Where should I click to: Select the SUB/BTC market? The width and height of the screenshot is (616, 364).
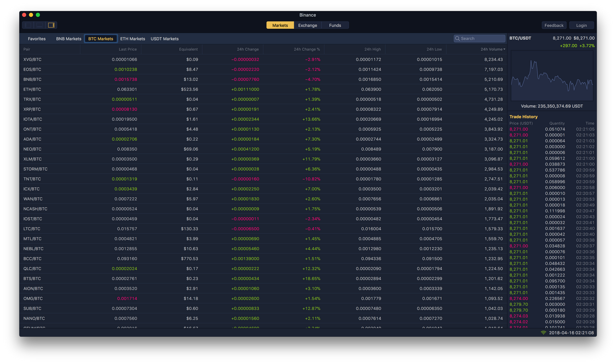pyautogui.click(x=263, y=308)
